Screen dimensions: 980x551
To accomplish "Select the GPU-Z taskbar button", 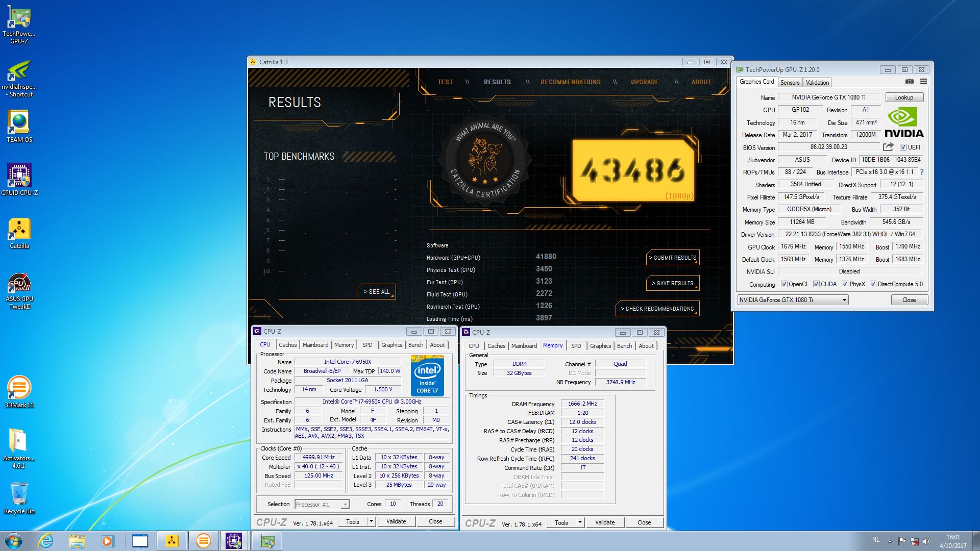I will [x=266, y=541].
